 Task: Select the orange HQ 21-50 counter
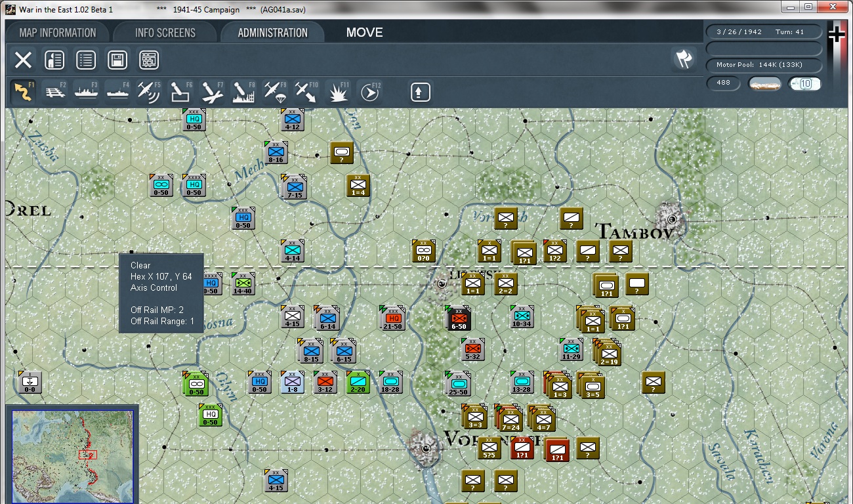point(392,318)
